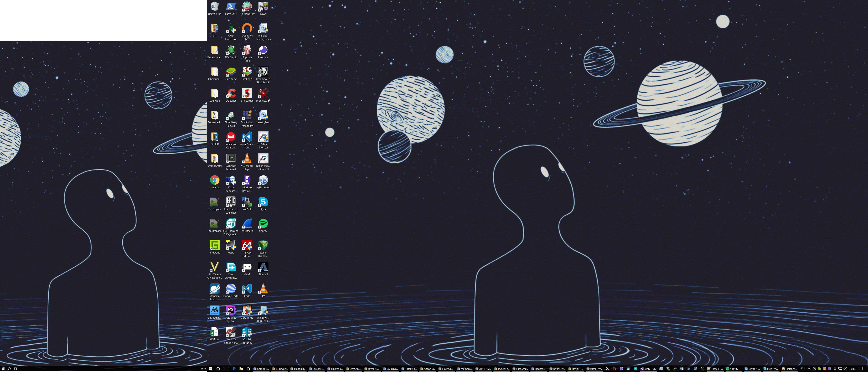
Task: Launch the Titanfall desktop shortcut
Action: coord(263,269)
